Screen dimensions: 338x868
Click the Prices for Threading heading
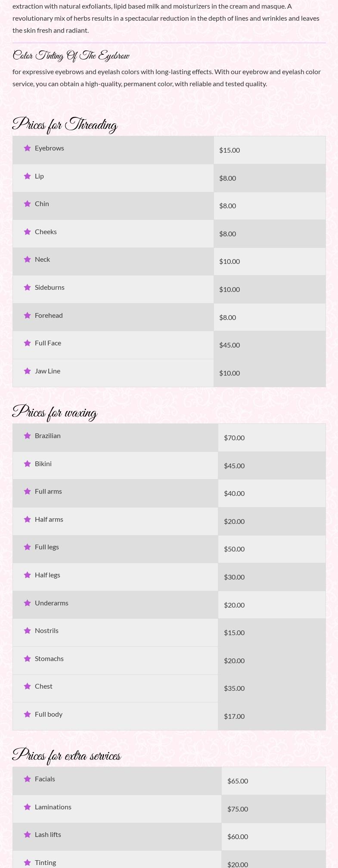click(65, 125)
